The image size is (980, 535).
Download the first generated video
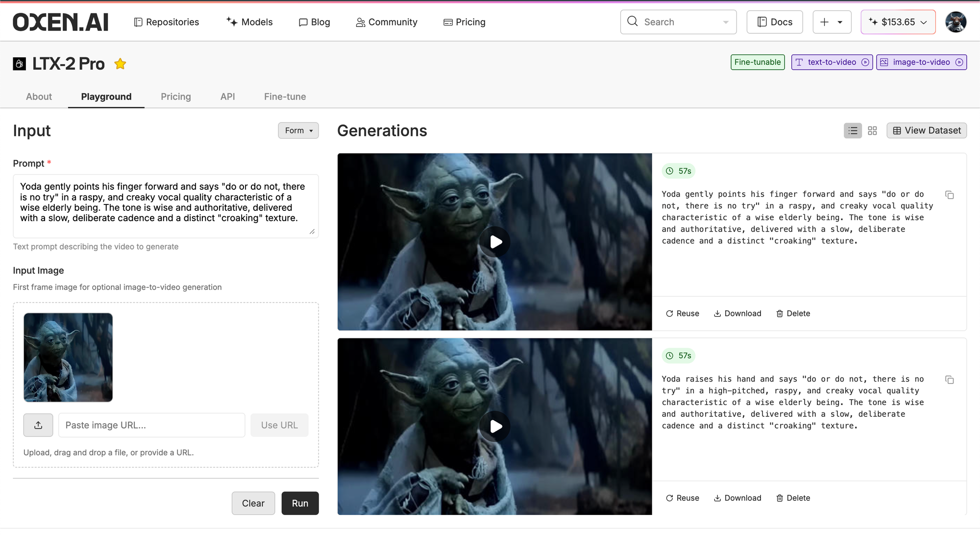tap(737, 313)
